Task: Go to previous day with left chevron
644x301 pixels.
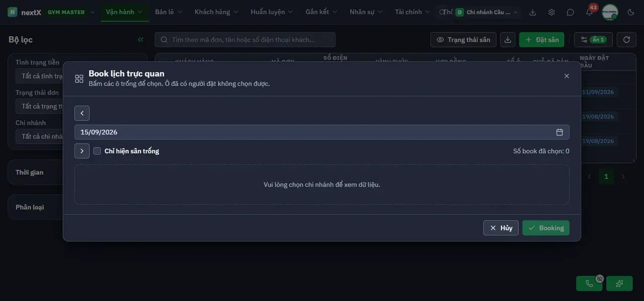Action: (x=82, y=113)
